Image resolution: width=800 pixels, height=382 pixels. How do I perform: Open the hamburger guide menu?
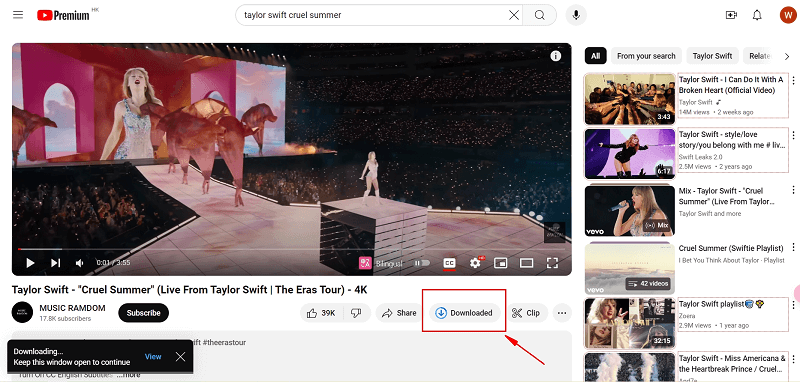point(18,15)
